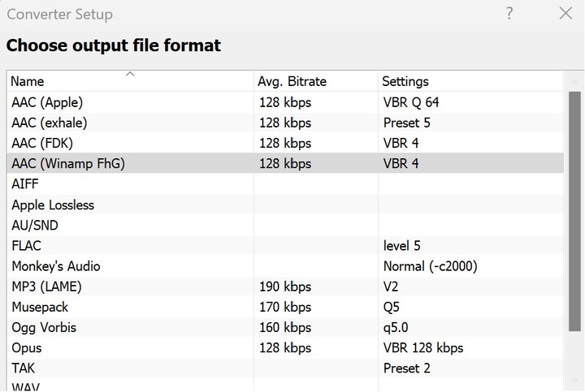Select the Ogg Vorbis format row
585x392 pixels.
(285, 328)
